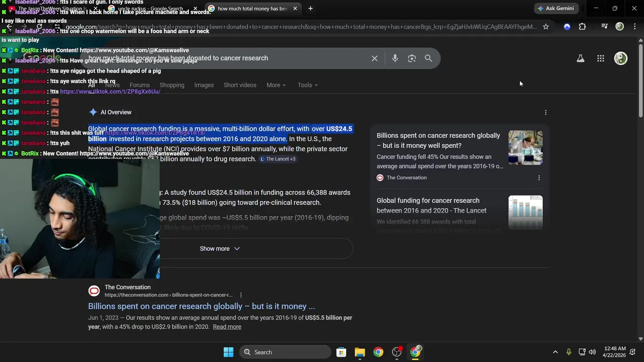Screen dimensions: 644x362
Task: Bookmark this page with the star icon
Action: click(546, 27)
